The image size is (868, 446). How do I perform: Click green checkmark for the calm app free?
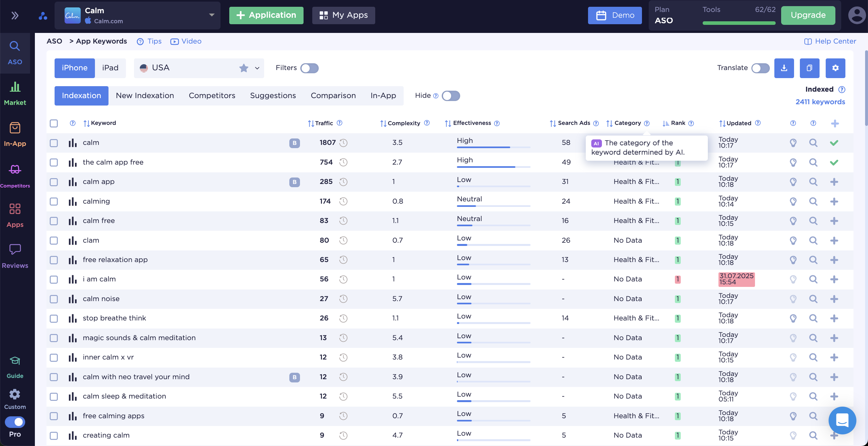pyautogui.click(x=834, y=162)
